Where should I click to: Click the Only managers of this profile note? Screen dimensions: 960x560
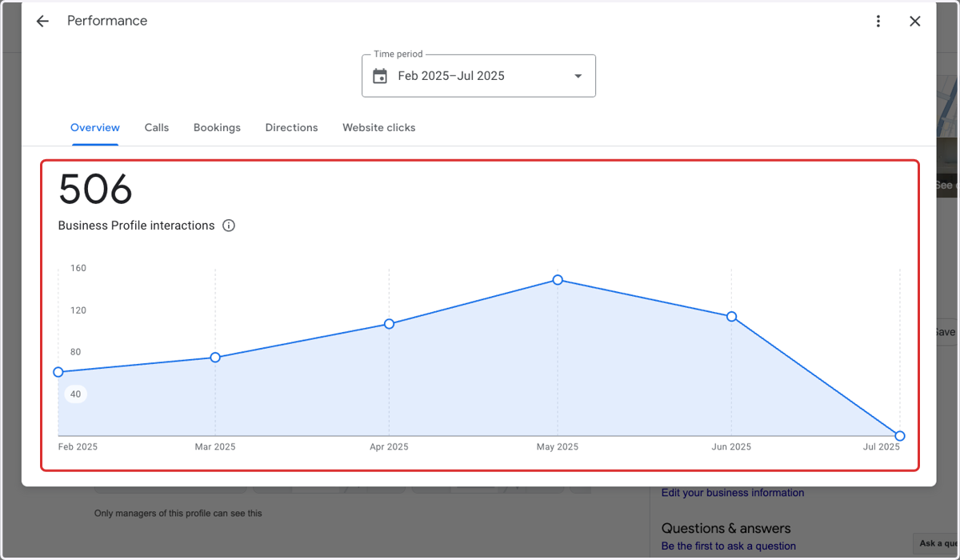(x=178, y=514)
